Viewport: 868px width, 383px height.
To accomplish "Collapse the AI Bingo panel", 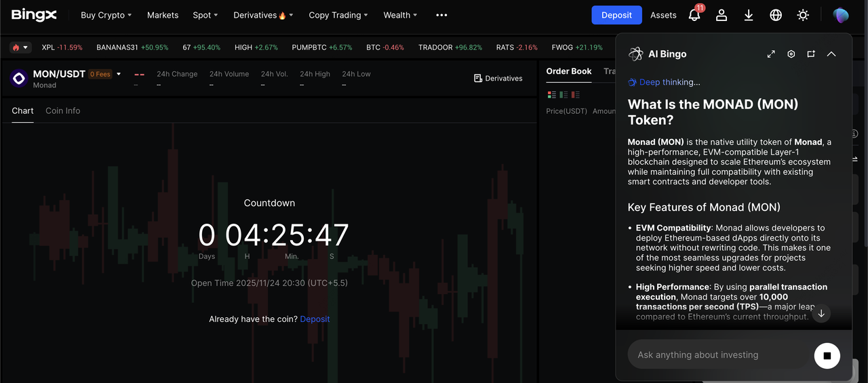I will click(831, 54).
